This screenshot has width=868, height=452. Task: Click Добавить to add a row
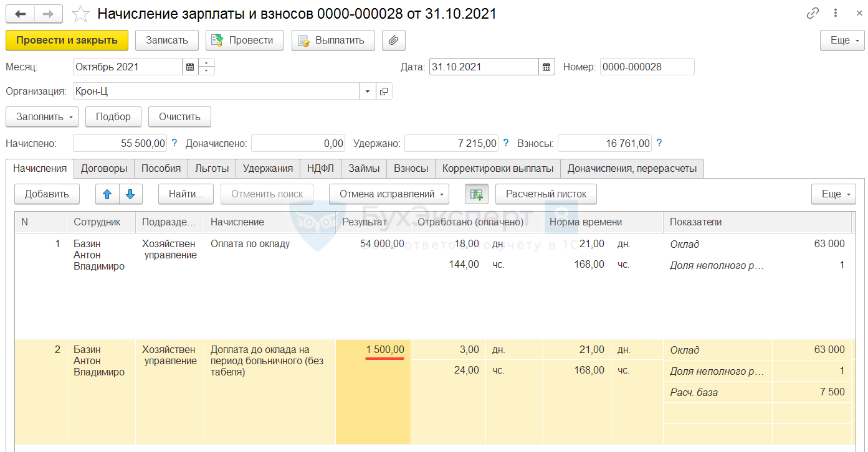pos(47,194)
